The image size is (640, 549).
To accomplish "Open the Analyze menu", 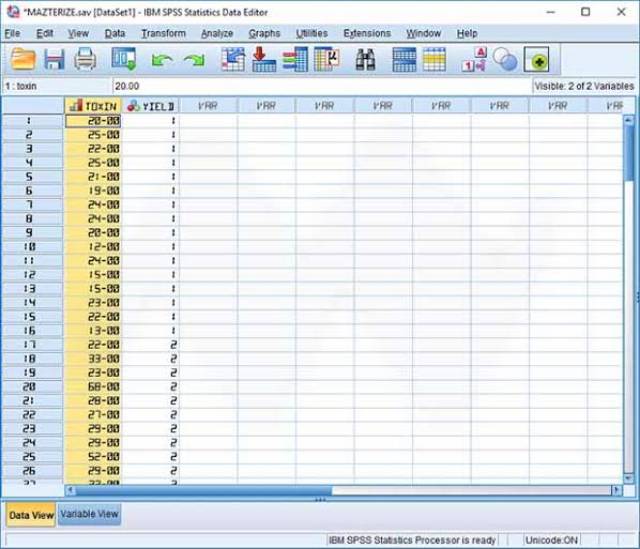I will pyautogui.click(x=216, y=33).
